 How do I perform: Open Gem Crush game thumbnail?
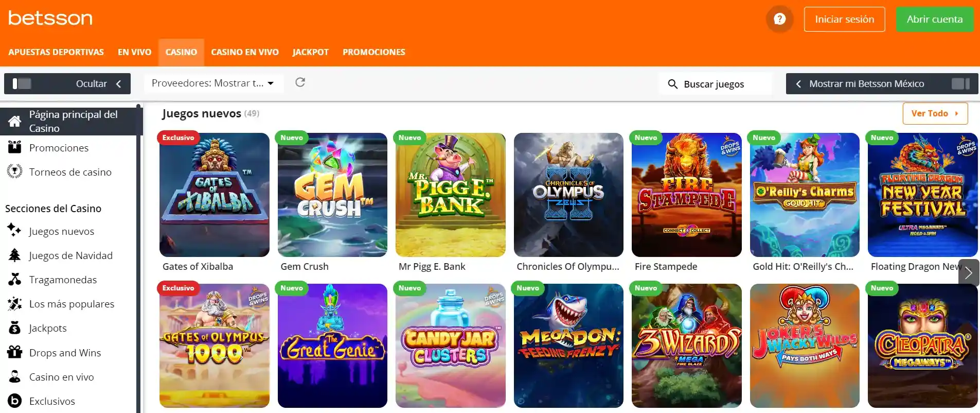pyautogui.click(x=332, y=195)
